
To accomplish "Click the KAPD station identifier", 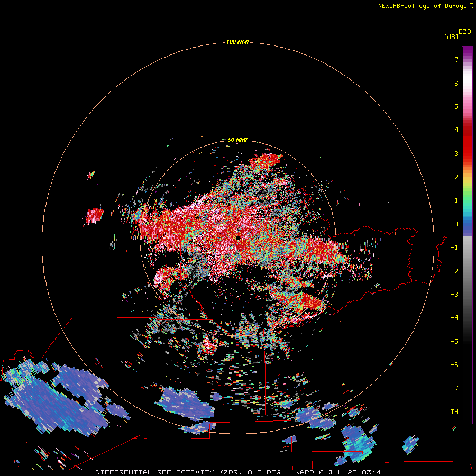I will coord(305,472).
